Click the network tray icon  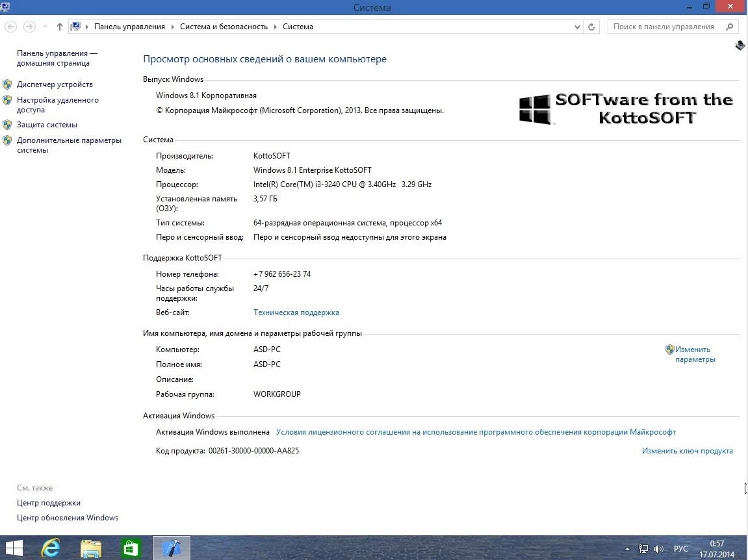pos(643,549)
